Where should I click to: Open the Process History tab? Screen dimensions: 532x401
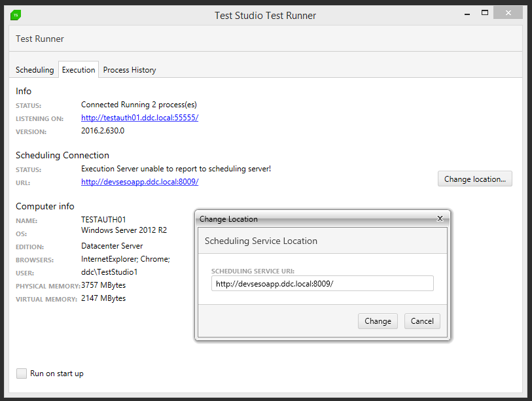click(x=130, y=70)
